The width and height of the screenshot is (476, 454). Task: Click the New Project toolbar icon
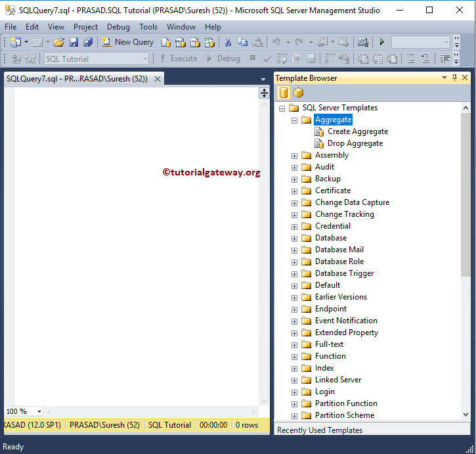click(x=15, y=42)
